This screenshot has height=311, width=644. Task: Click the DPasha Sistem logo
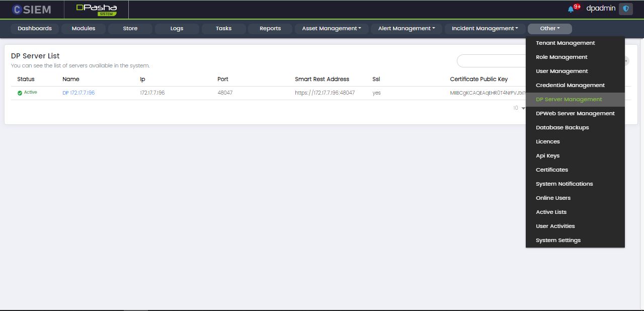(96, 9)
